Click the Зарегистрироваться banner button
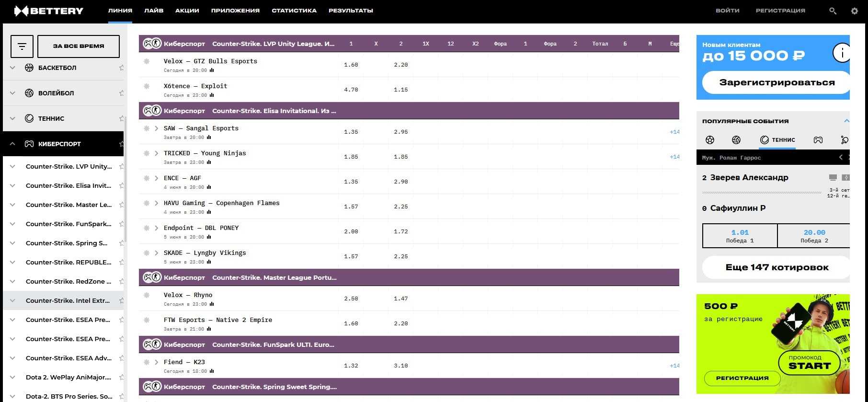The image size is (868, 402). tap(776, 82)
